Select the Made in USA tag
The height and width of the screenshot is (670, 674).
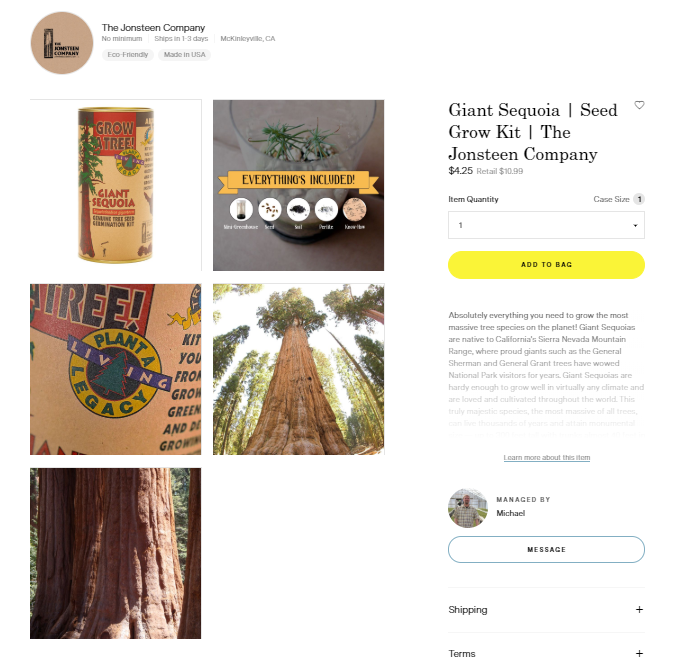point(184,55)
